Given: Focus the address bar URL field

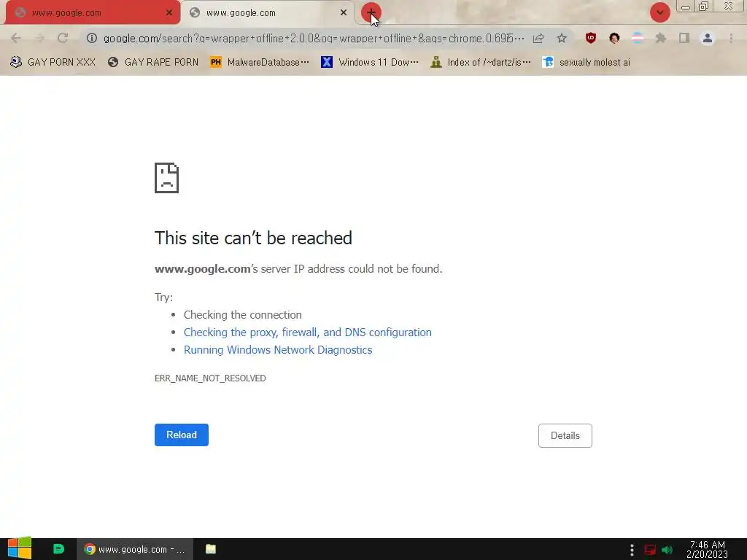Looking at the screenshot, I should click(314, 38).
